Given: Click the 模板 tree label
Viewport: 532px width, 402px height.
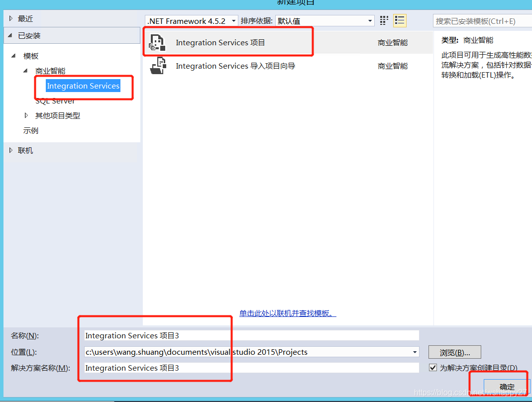Looking at the screenshot, I should 30,56.
